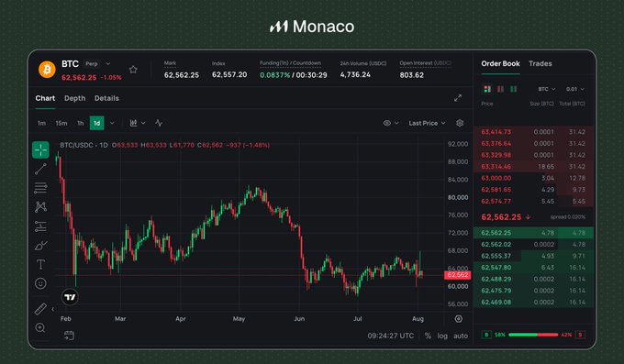The image size is (624, 364).
Task: Open the 0.01 price grouping dropdown
Action: coord(575,89)
